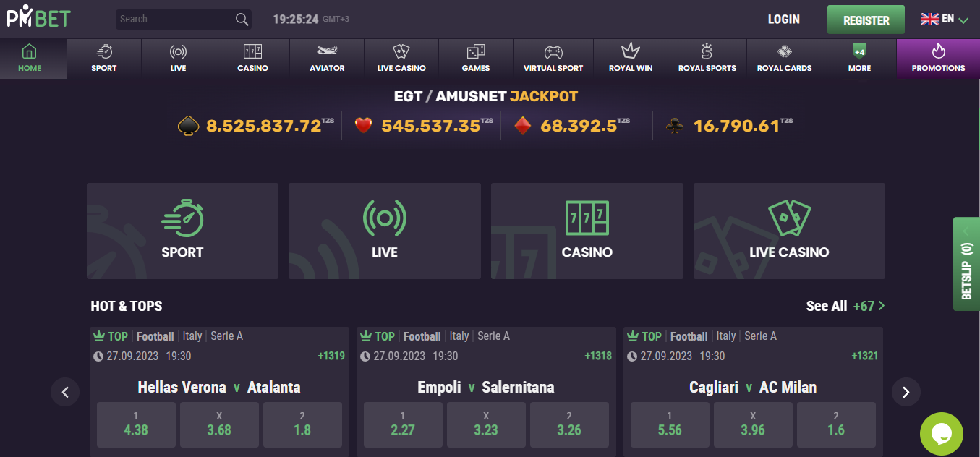Viewport: 980px width, 457px height.
Task: Bet draw at 3.68 odds
Action: coord(219,424)
